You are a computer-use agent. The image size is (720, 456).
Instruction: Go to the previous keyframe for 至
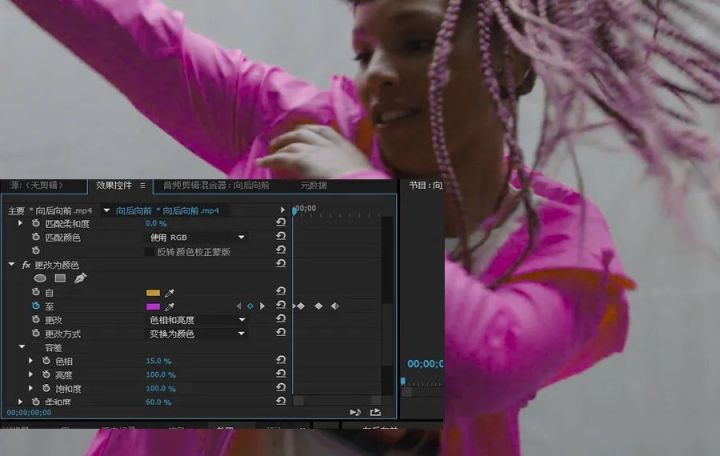coord(239,306)
